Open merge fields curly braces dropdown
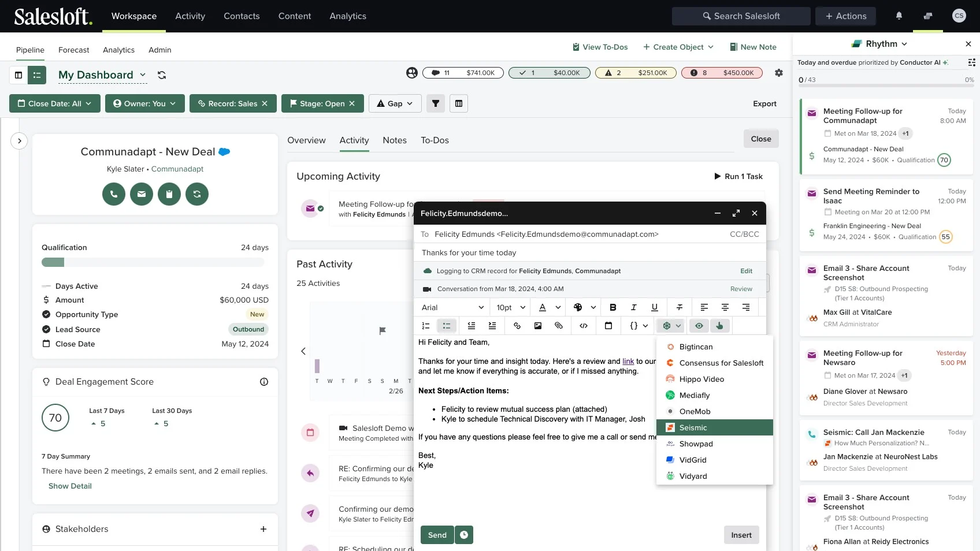980x551 pixels. pyautogui.click(x=639, y=326)
